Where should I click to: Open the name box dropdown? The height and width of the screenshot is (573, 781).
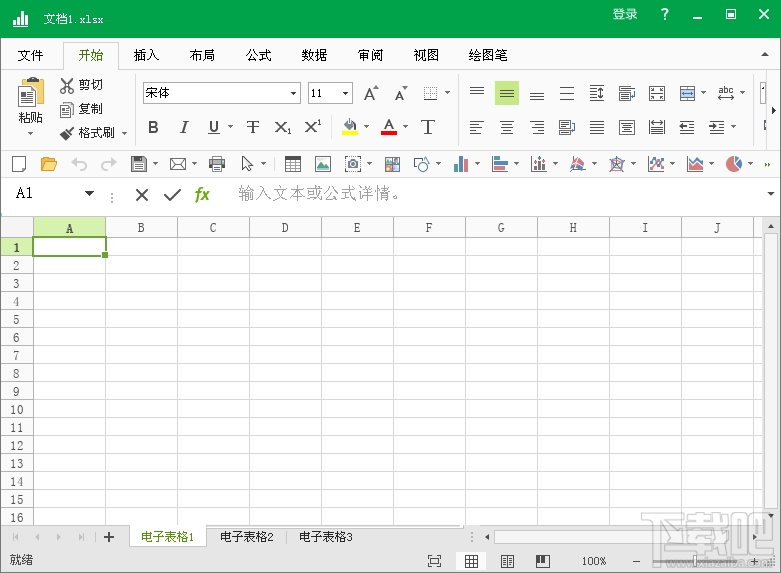point(89,193)
